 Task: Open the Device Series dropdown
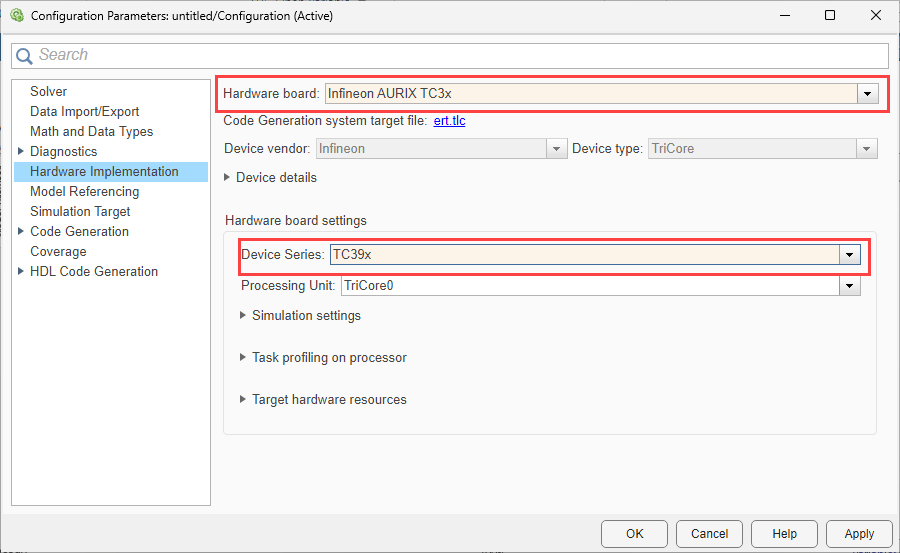(849, 255)
